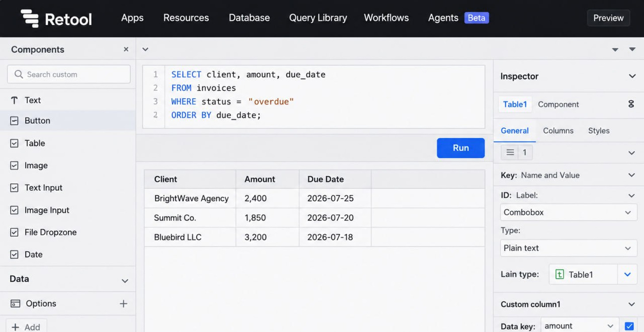Switch to the Columns tab
Screen dimensions: 644x332
(558, 131)
